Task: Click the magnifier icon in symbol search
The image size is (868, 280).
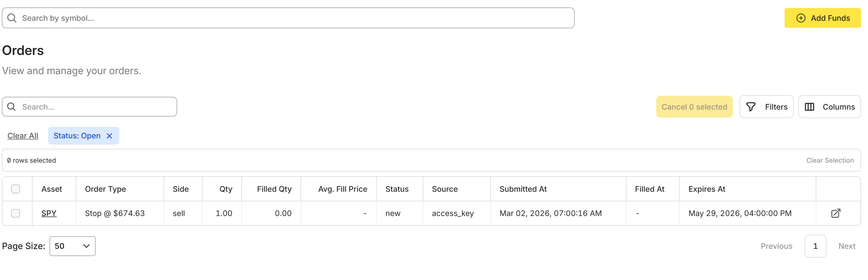Action: 12,18
